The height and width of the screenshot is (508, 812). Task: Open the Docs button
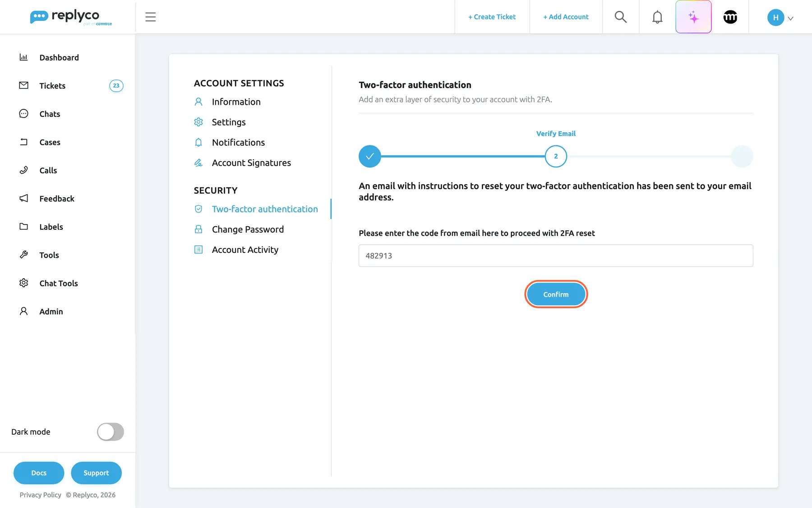click(39, 473)
